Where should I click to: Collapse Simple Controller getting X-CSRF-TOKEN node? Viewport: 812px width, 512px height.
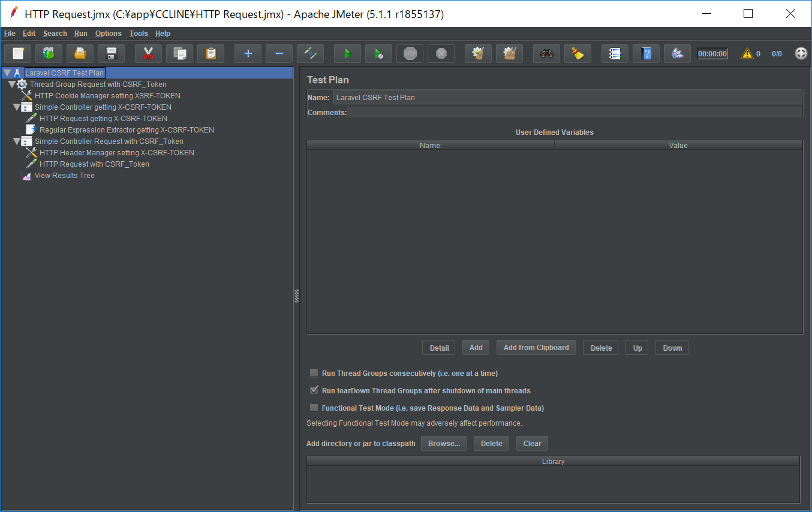(17, 107)
